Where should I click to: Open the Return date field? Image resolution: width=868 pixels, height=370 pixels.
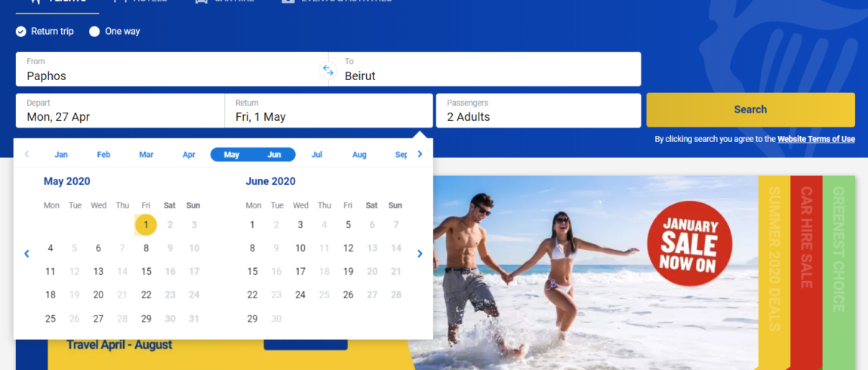pos(329,111)
